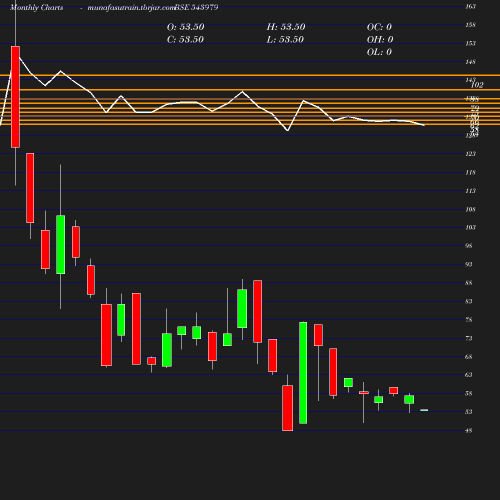Click the OL: 0 indicator text
Viewport: 500px width, 500px height.
[x=379, y=52]
